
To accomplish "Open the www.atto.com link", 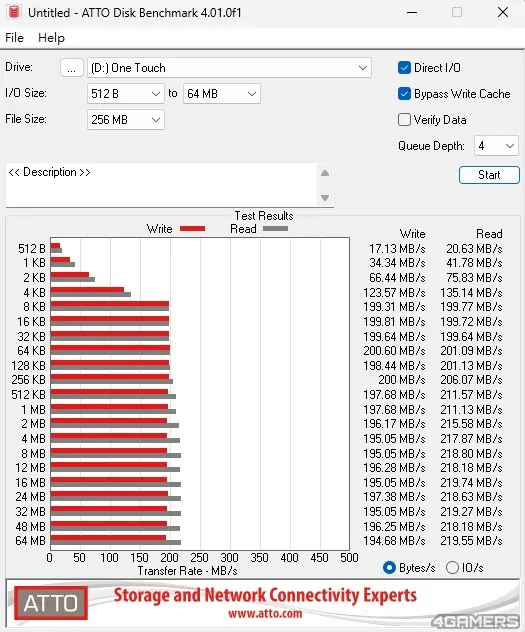I will (x=265, y=614).
